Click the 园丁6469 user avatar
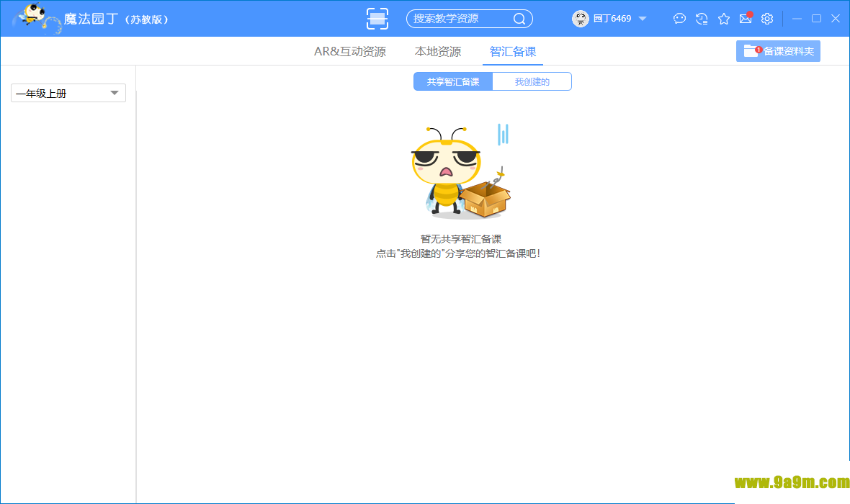Viewport: 850px width, 504px height. (x=581, y=19)
